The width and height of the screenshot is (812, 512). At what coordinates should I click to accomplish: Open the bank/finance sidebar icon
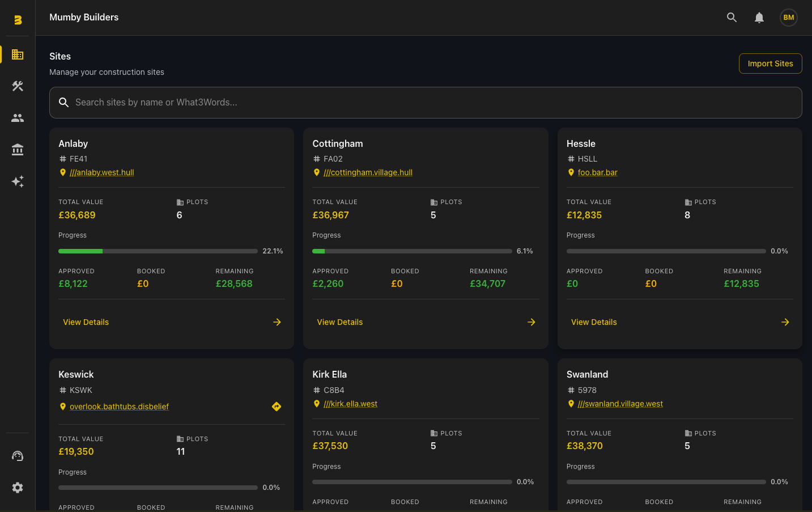click(x=18, y=150)
